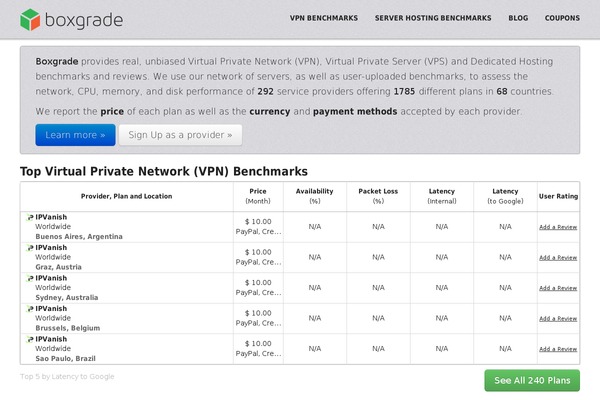Viewport: 600px width, 400px height.
Task: Add a Review for Sydney, Australia plan
Action: (558, 288)
